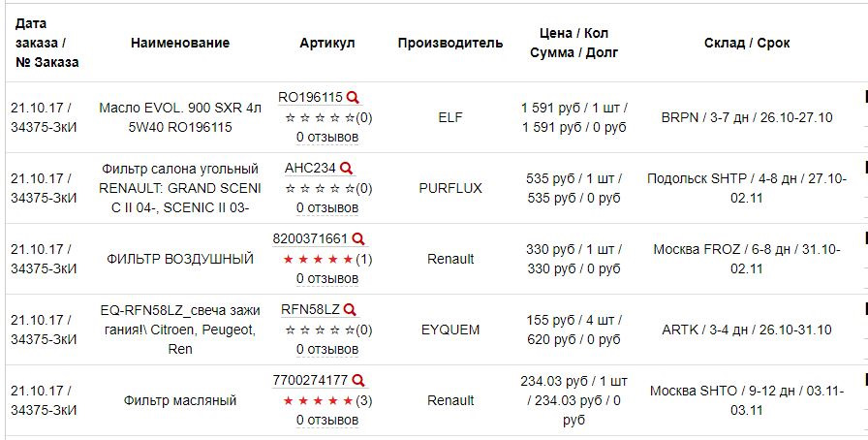This screenshot has height=440, width=868.
Task: Click the third star for EYQUEM spark plug
Action: 319,330
